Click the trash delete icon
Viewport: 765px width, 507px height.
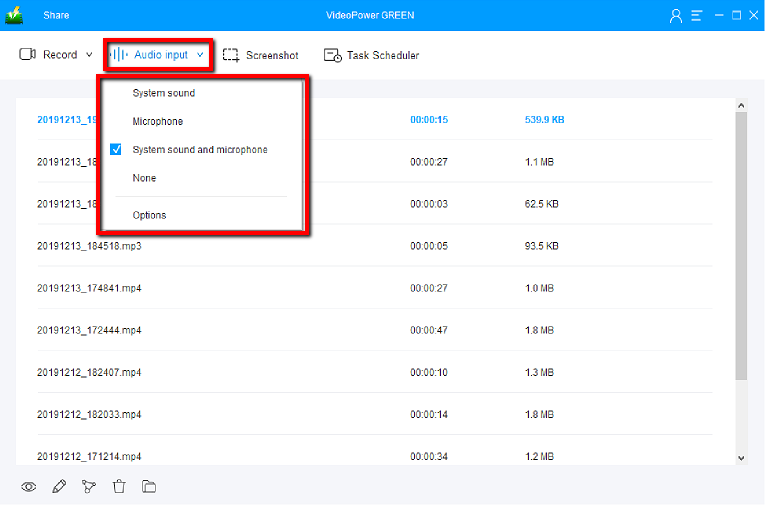[x=119, y=487]
